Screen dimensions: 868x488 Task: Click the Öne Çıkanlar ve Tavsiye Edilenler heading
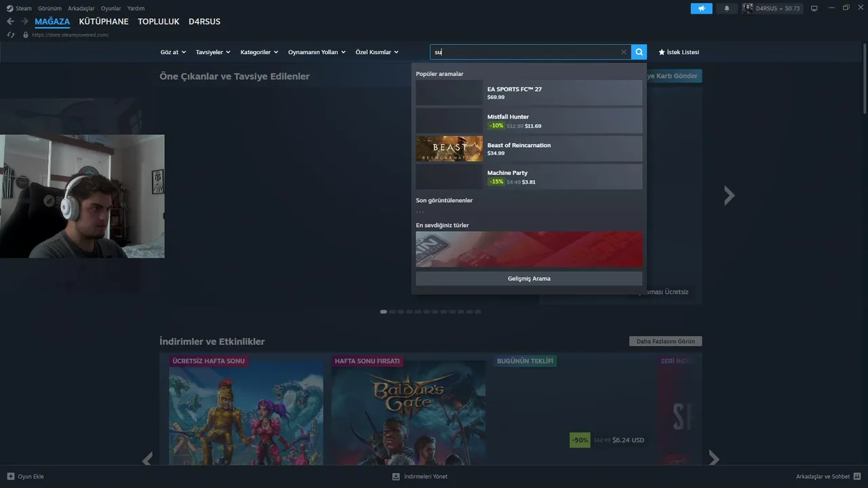[x=235, y=77]
